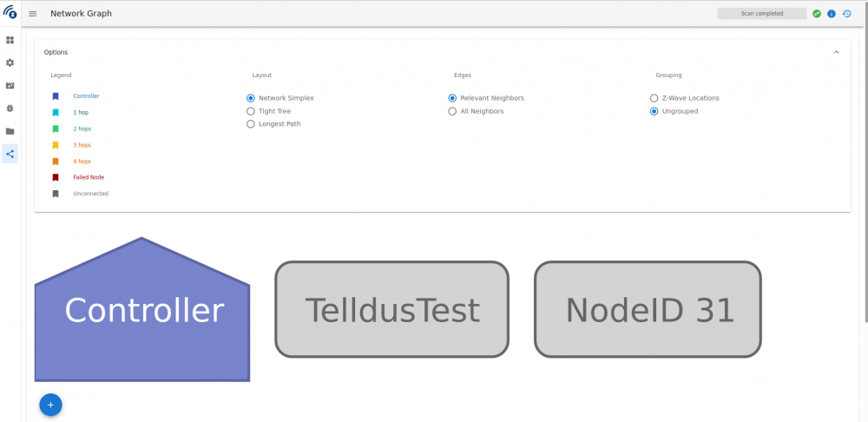Open the Control Panel dashboard icon

click(x=10, y=40)
